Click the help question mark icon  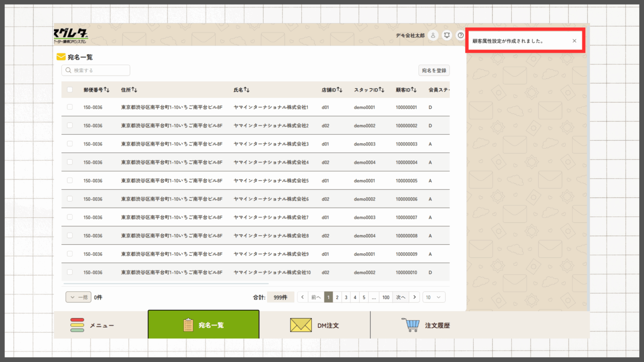[x=460, y=35]
